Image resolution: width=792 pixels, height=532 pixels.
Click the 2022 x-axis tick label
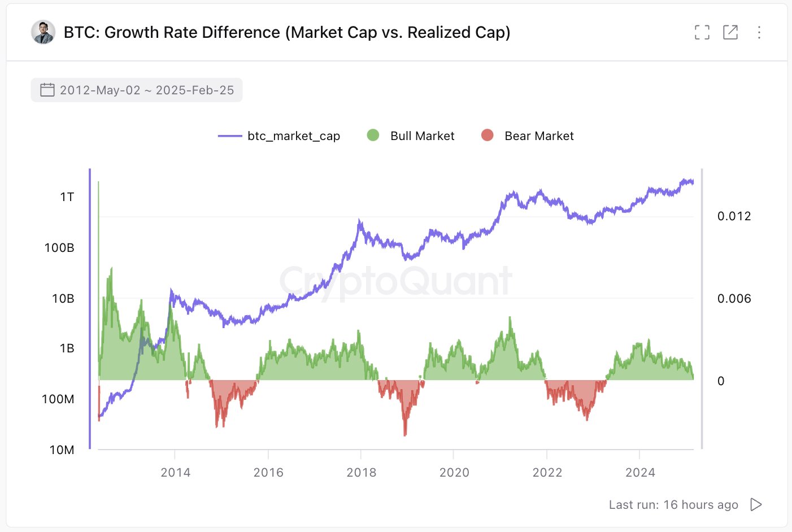pos(547,473)
